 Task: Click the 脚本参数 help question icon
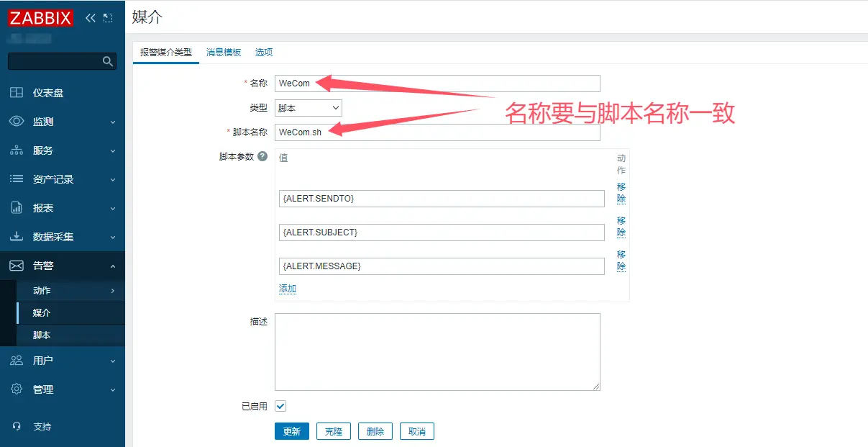coord(262,156)
